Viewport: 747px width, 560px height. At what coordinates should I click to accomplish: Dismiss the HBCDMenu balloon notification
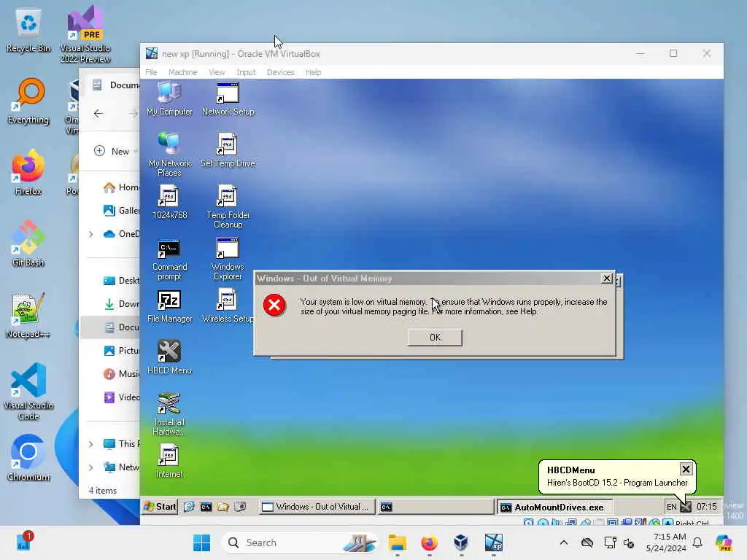[686, 469]
